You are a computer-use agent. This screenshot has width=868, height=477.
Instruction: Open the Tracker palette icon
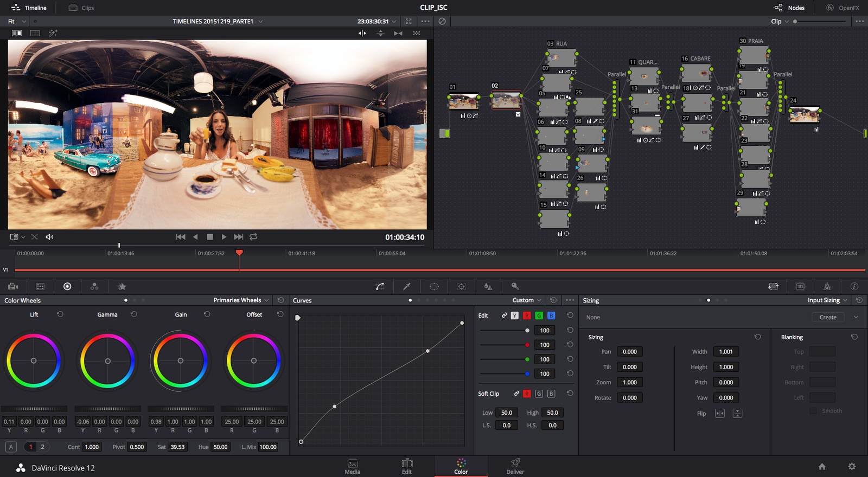pyautogui.click(x=461, y=286)
